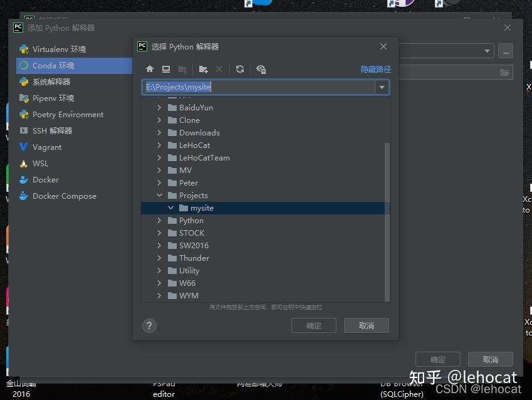Click 确定 in interpreter chooser dialog
The image size is (532, 400).
tap(314, 325)
